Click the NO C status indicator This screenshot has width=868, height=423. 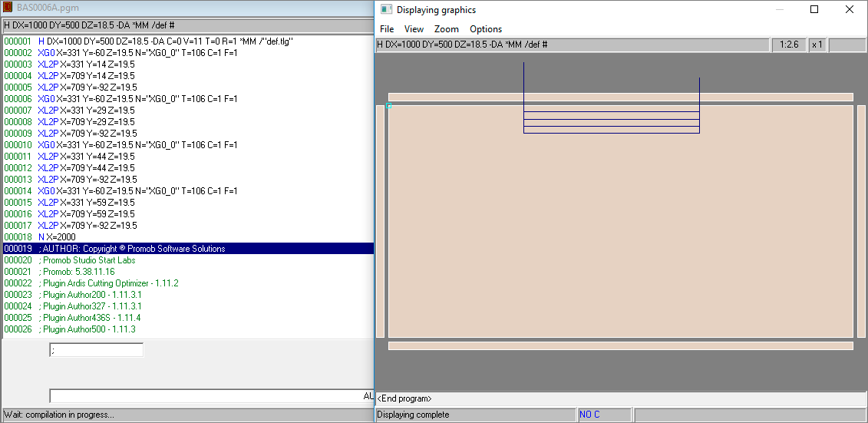(x=605, y=415)
